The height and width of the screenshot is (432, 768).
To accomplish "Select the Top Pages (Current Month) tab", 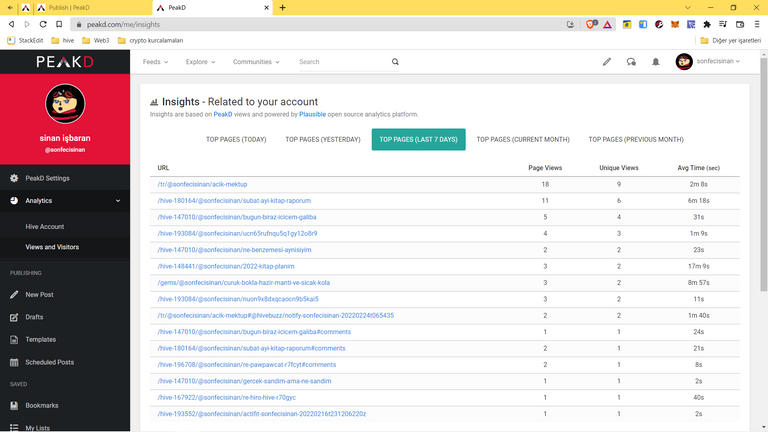I will tap(523, 140).
